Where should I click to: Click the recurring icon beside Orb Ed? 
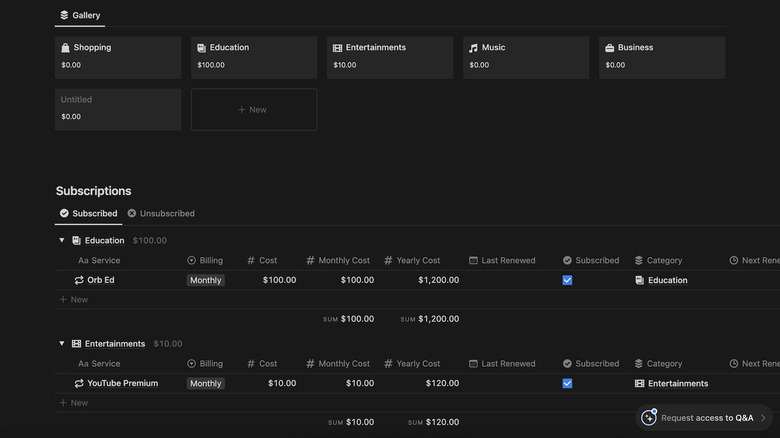[x=79, y=280]
